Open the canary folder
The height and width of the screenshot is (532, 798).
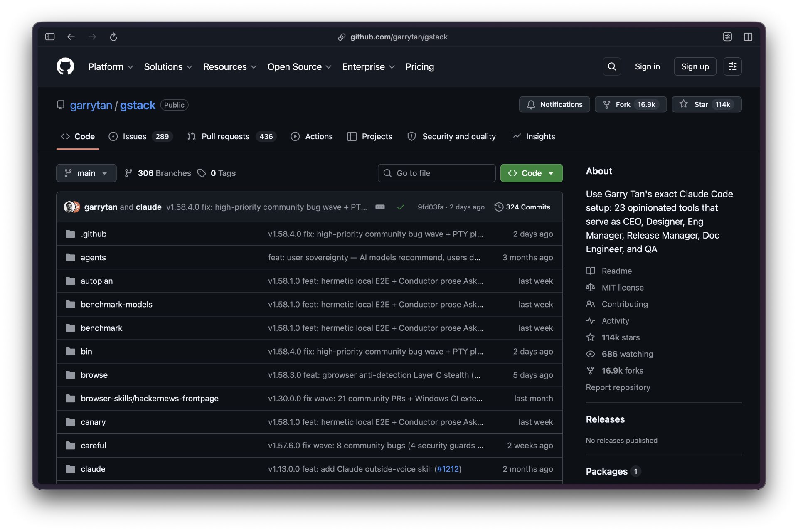tap(93, 422)
